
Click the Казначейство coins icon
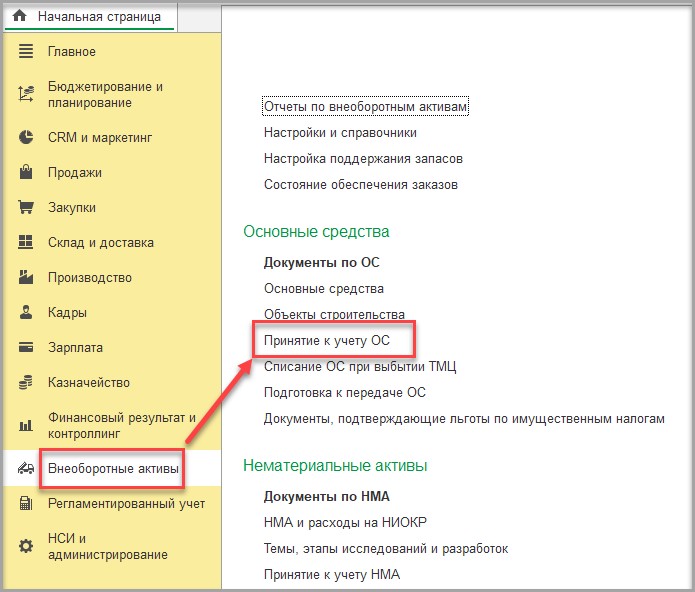point(26,382)
